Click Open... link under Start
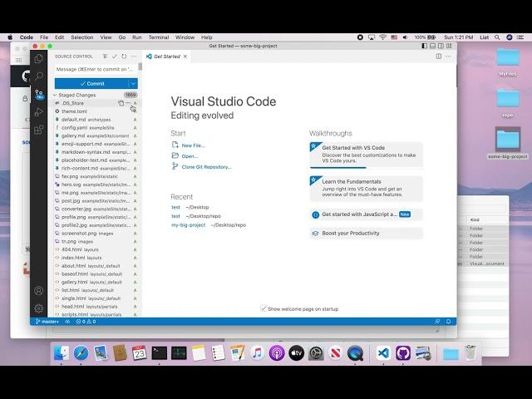Image resolution: width=532 pixels, height=399 pixels. pyautogui.click(x=190, y=156)
